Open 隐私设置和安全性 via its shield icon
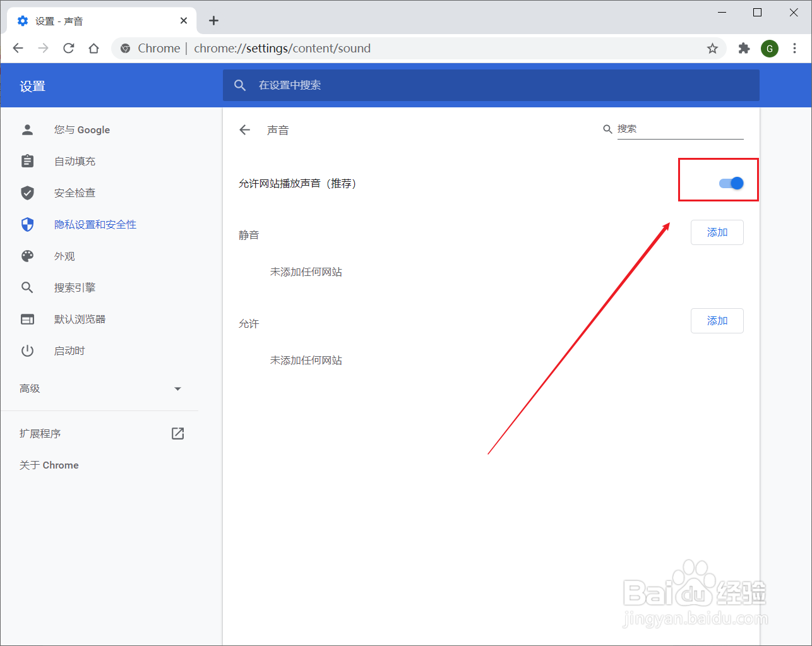812x646 pixels. [x=27, y=224]
